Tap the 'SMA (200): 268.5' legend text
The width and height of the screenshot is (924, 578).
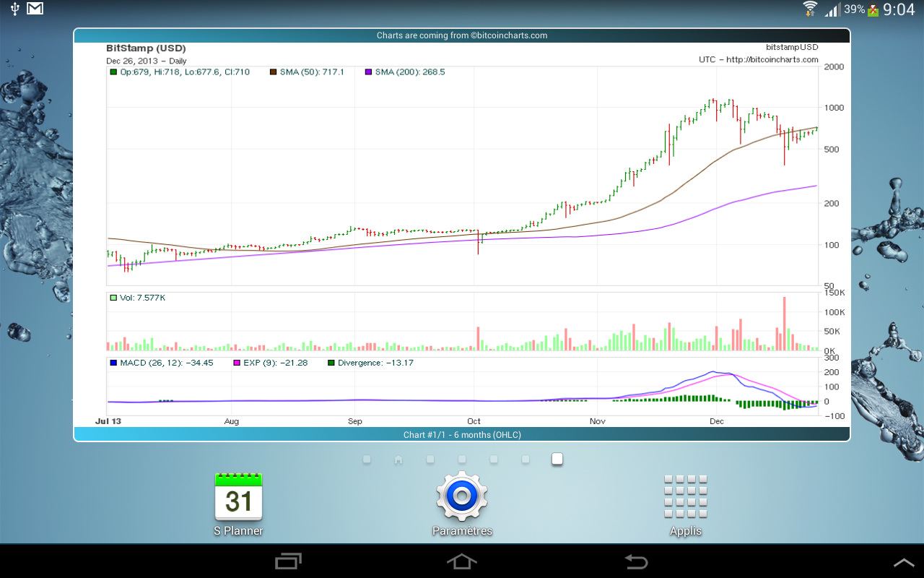pyautogui.click(x=410, y=72)
